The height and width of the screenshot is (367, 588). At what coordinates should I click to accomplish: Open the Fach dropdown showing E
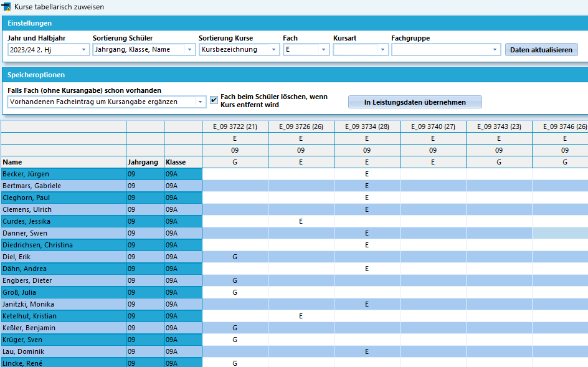point(306,49)
